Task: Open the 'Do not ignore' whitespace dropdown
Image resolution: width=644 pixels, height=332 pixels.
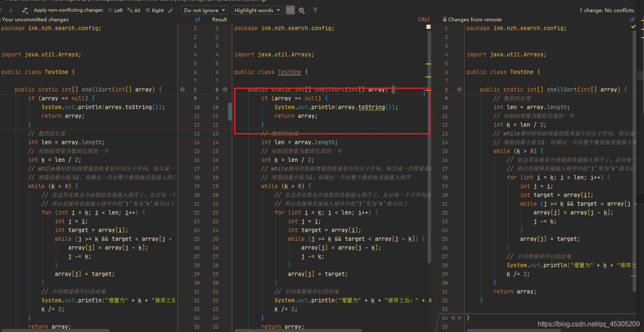Action: tap(205, 10)
